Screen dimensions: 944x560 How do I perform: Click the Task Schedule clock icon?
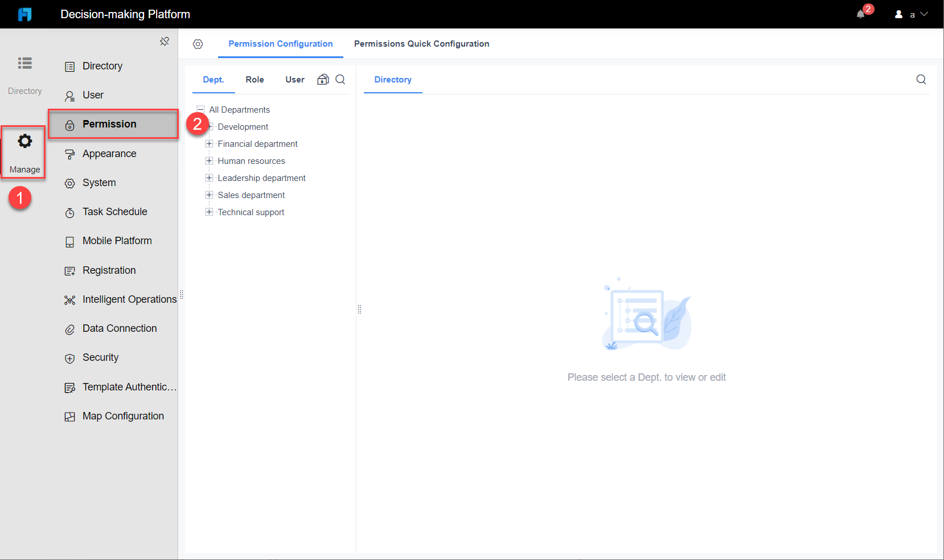[69, 212]
